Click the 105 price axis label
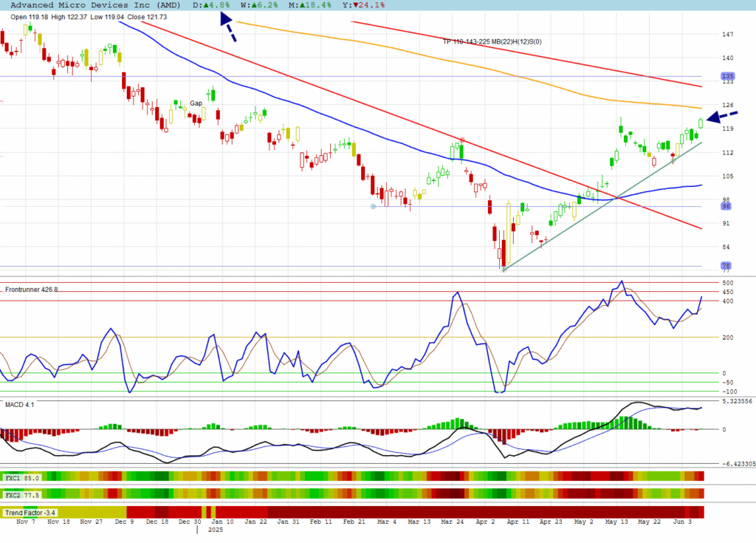The image size is (756, 543). coord(727,176)
